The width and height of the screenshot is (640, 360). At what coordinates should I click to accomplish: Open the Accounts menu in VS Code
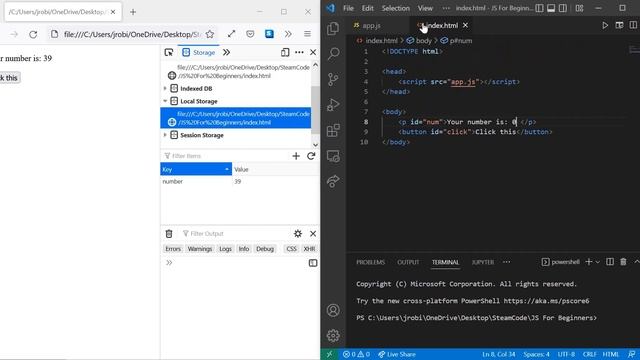tap(333, 310)
